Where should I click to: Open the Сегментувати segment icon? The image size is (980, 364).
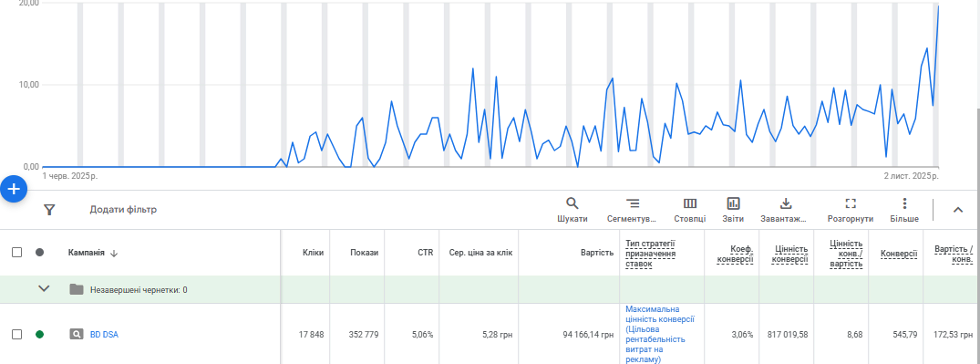[x=633, y=203]
